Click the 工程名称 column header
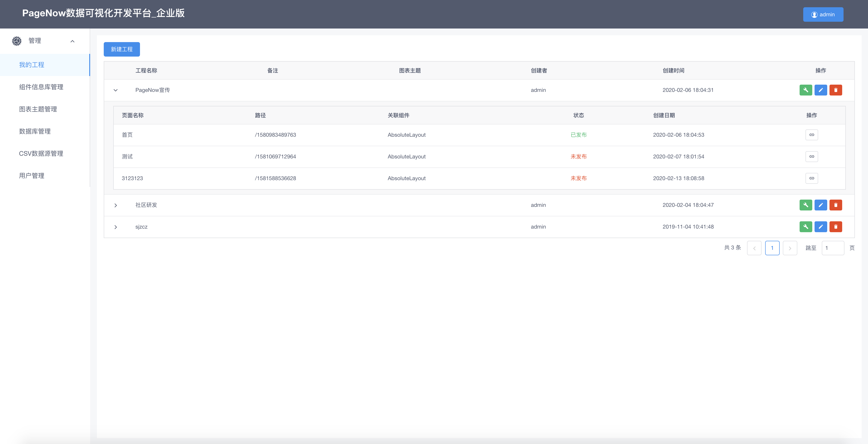This screenshot has width=868, height=444. pos(146,70)
